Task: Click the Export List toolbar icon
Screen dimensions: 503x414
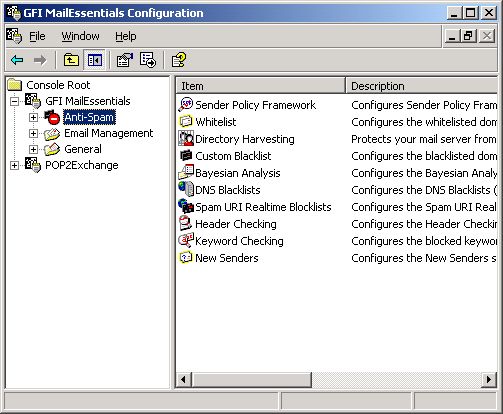Action: coord(148,60)
